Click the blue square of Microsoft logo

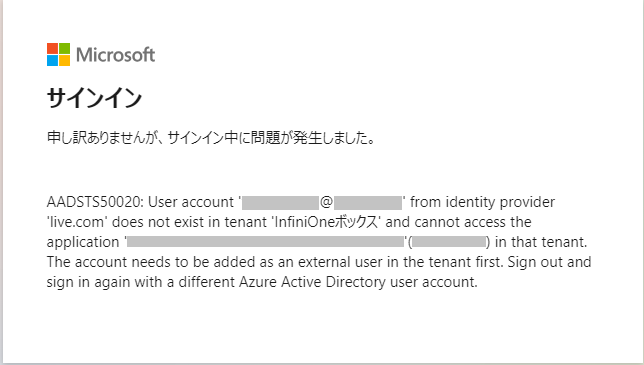pos(52,60)
